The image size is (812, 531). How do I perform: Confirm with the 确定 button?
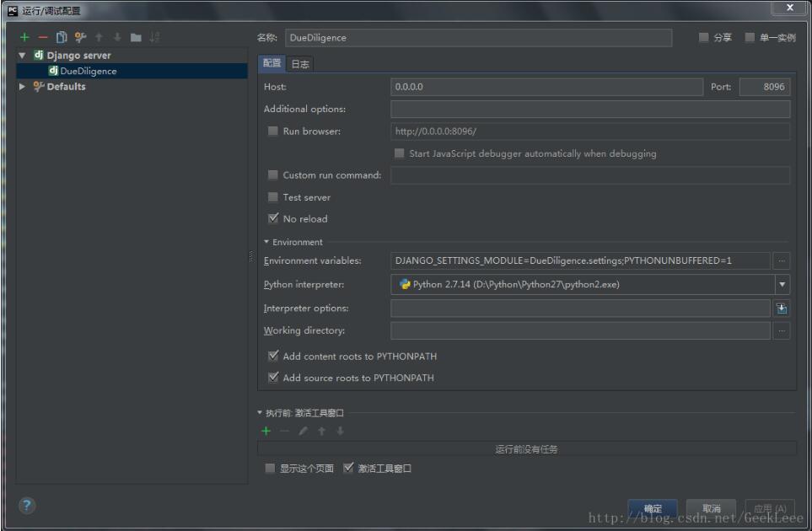[653, 509]
